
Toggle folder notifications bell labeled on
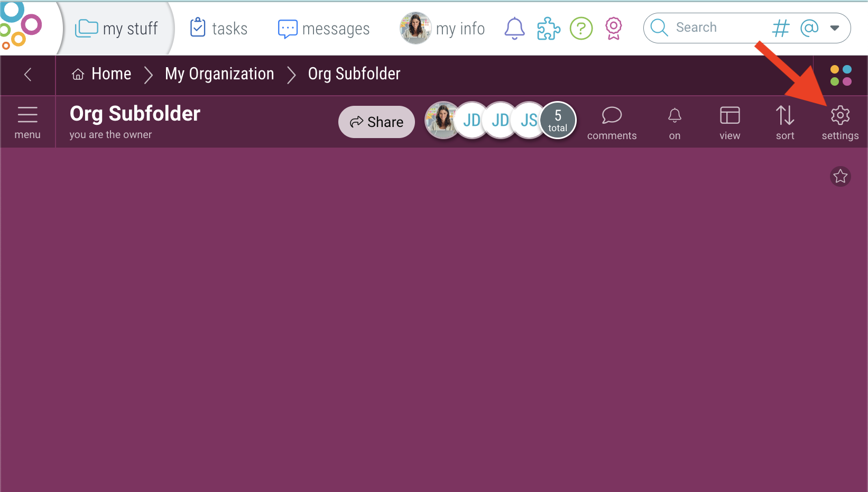675,122
